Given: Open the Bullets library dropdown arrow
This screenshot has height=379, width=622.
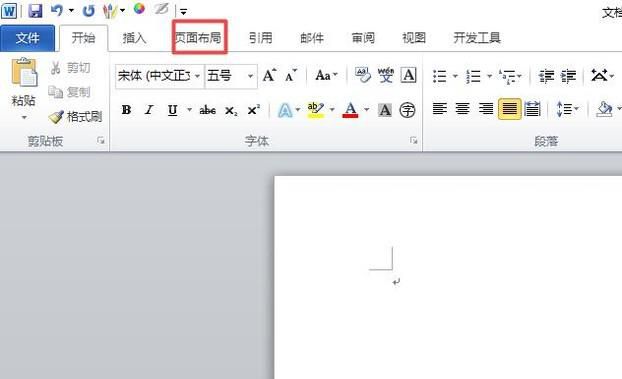Looking at the screenshot, I should point(455,75).
